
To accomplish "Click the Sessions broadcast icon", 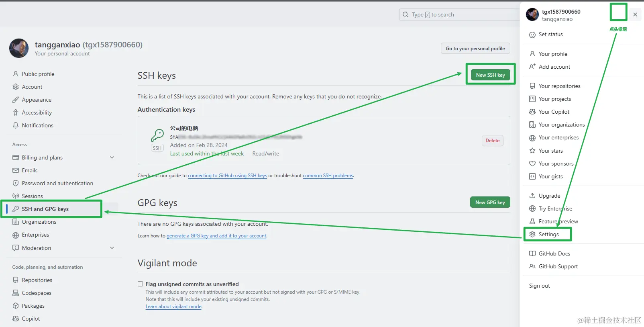I will point(16,196).
